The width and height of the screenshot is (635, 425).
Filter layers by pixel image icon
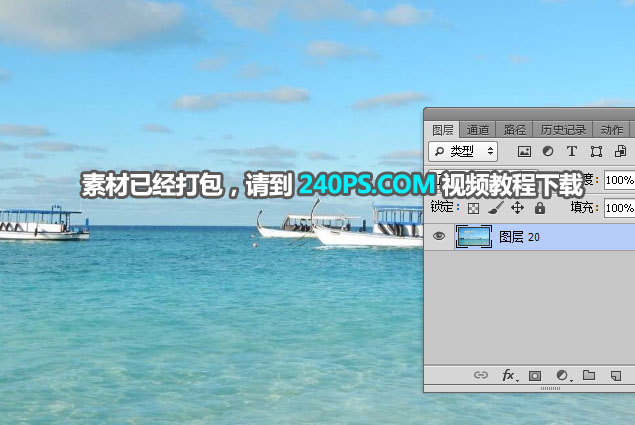(x=524, y=152)
